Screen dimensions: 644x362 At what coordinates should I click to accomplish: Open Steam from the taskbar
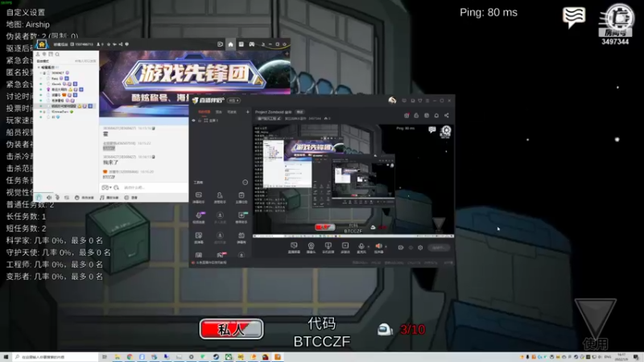pyautogui.click(x=216, y=357)
